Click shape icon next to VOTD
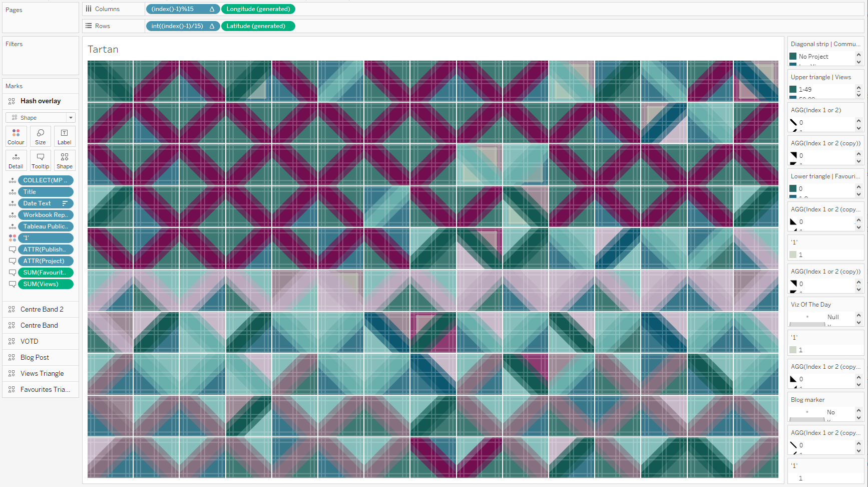This screenshot has height=487, width=868. [x=12, y=342]
